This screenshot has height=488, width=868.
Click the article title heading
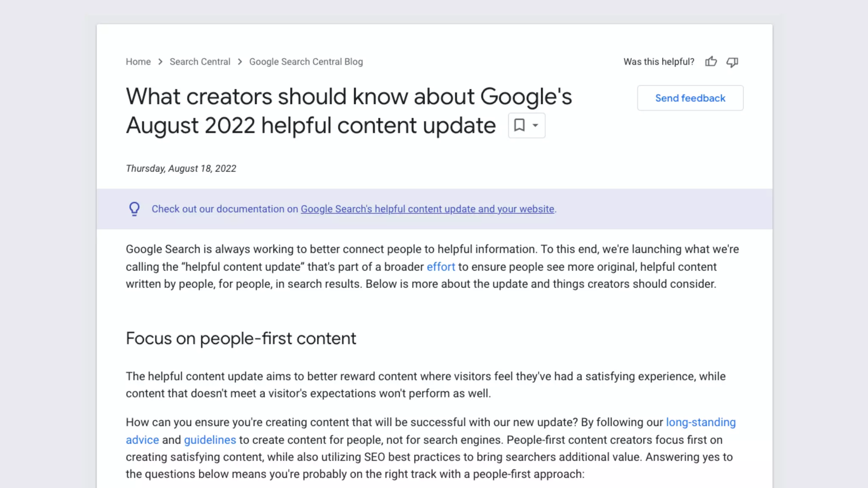pos(348,97)
